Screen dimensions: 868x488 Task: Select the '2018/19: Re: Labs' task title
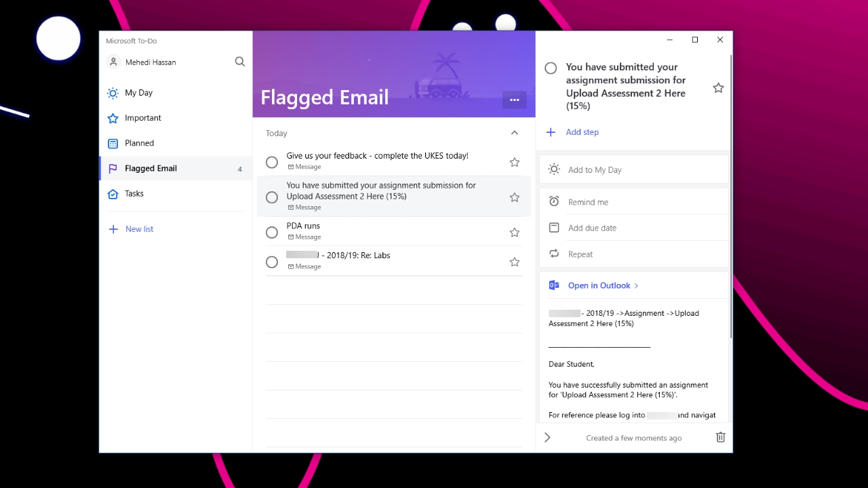tap(338, 256)
